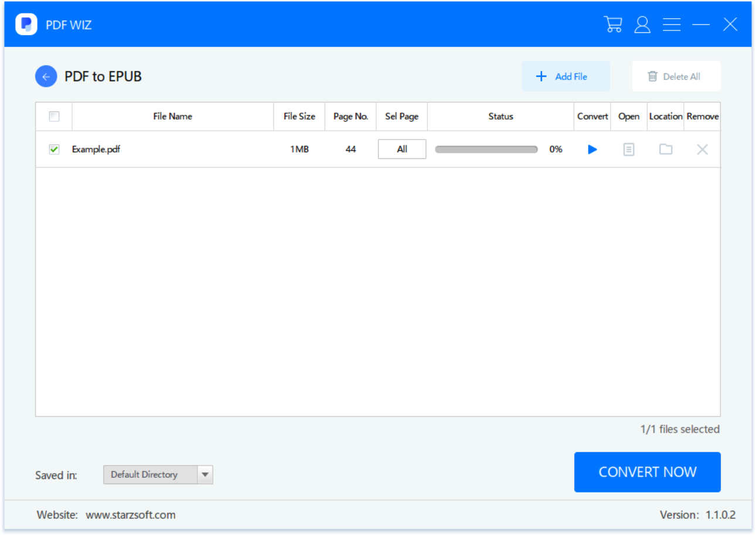This screenshot has height=537, width=756.
Task: Select the File Name column header
Action: [172, 116]
